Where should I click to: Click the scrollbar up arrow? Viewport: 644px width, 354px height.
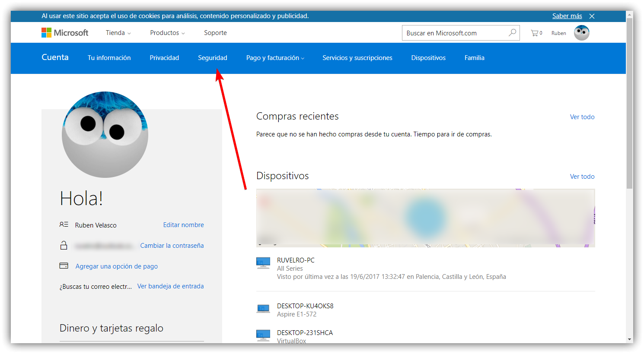coord(630,15)
